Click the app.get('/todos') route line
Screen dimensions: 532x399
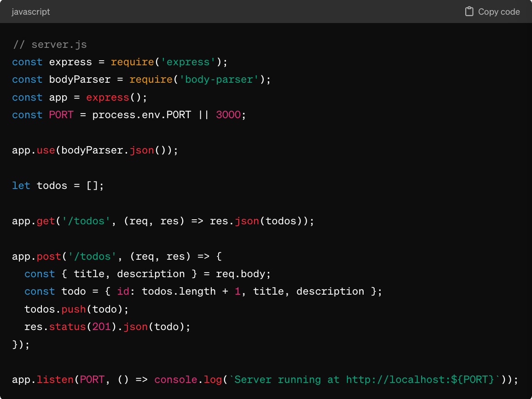161,221
